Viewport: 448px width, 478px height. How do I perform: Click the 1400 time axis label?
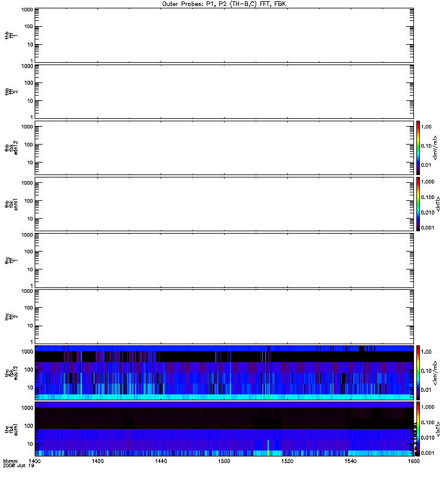[35, 461]
